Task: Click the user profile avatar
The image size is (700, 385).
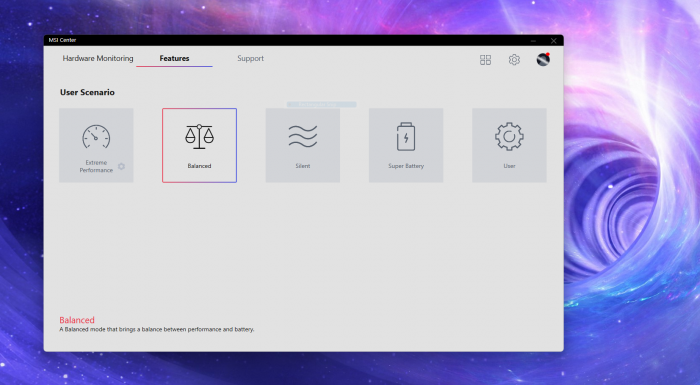Action: click(543, 59)
